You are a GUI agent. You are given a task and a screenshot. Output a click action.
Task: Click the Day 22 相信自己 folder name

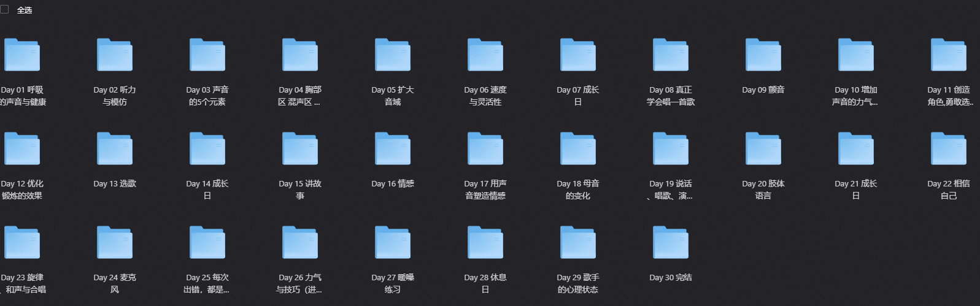coord(949,189)
